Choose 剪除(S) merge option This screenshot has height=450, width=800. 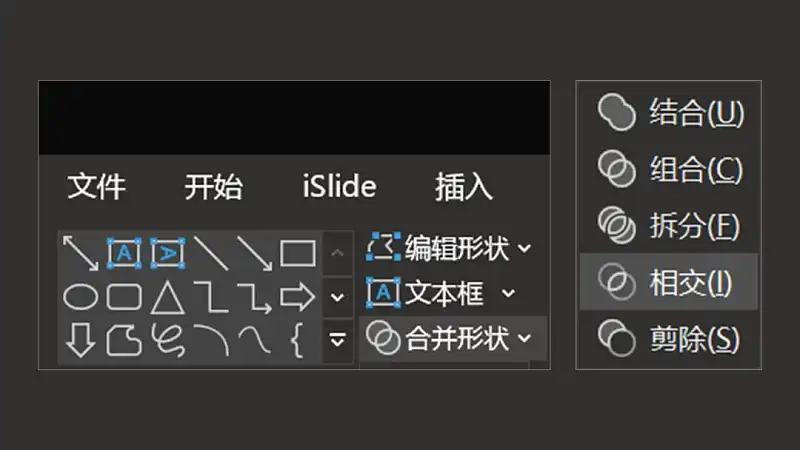[668, 338]
